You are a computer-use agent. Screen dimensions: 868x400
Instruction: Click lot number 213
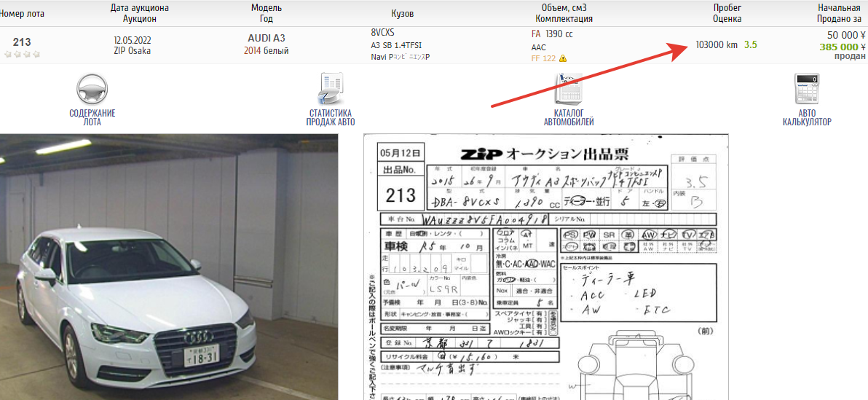(x=22, y=42)
